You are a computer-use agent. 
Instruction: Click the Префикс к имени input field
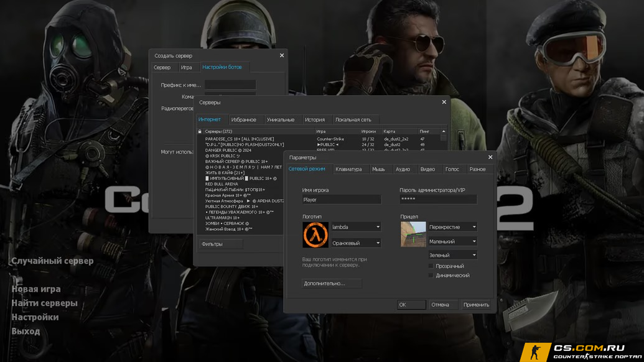click(230, 85)
